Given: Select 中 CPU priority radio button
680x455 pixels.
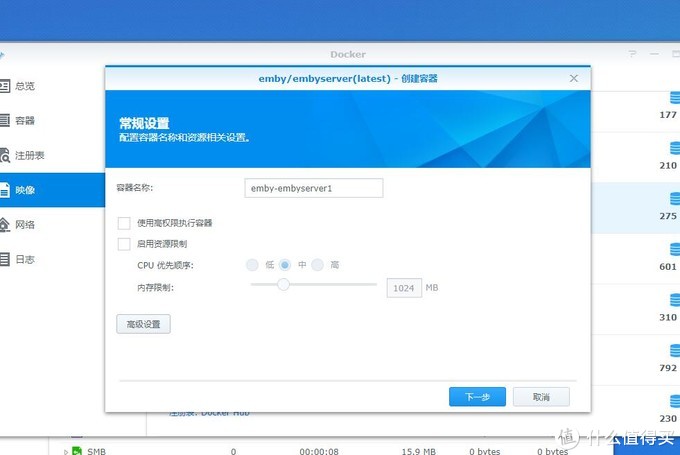Looking at the screenshot, I should (x=285, y=265).
